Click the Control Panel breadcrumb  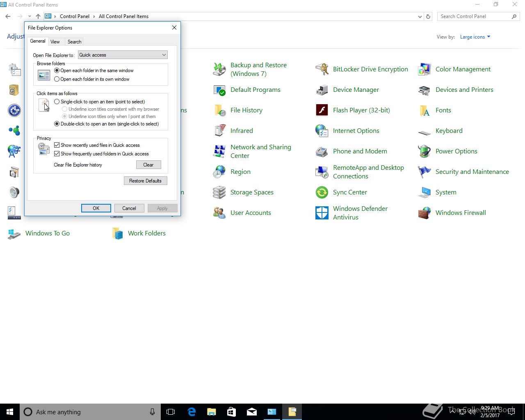coord(75,16)
